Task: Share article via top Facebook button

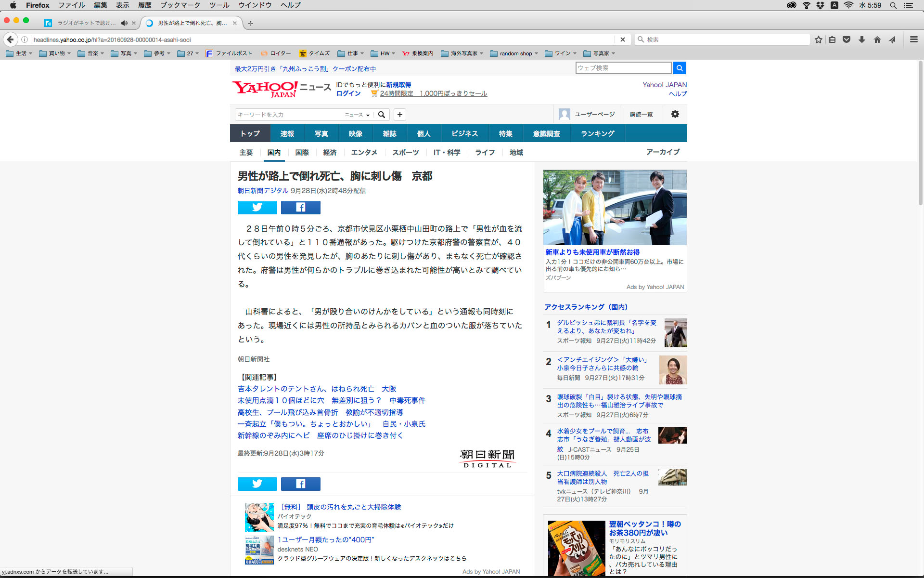Action: coord(300,207)
